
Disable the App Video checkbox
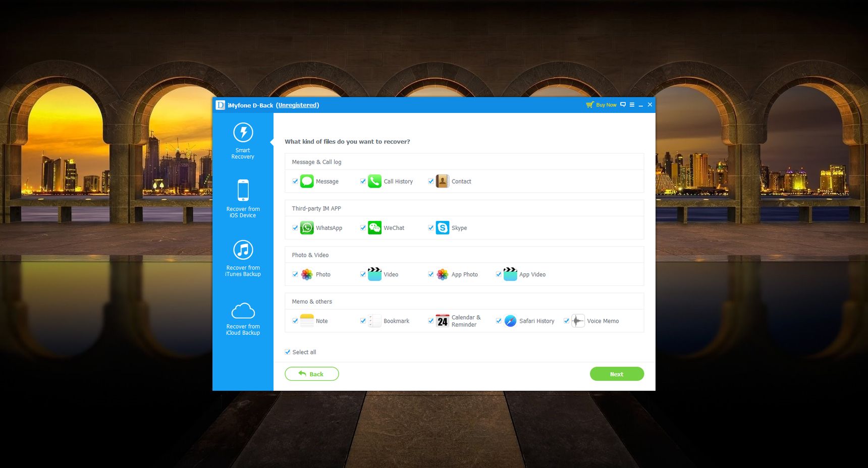(x=499, y=274)
